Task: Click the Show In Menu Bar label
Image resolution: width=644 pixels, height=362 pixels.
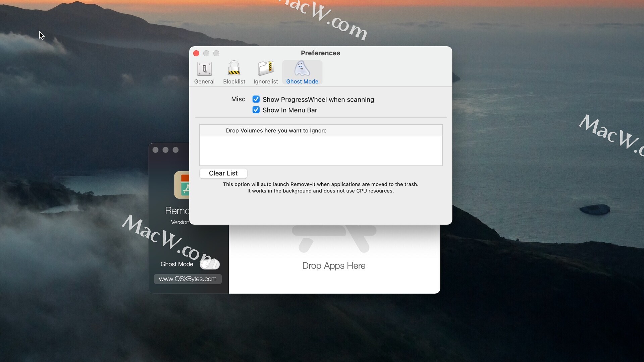Action: pos(290,110)
